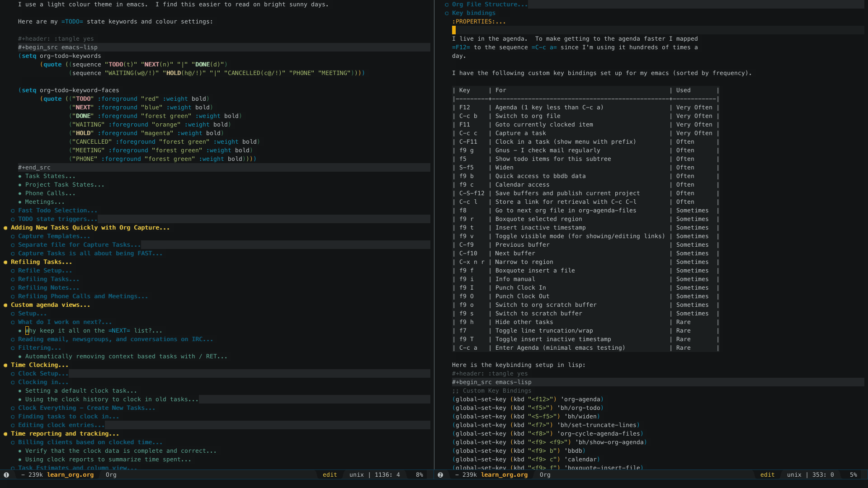
Task: Open the Org major mode menu in left modeline
Action: click(x=111, y=475)
